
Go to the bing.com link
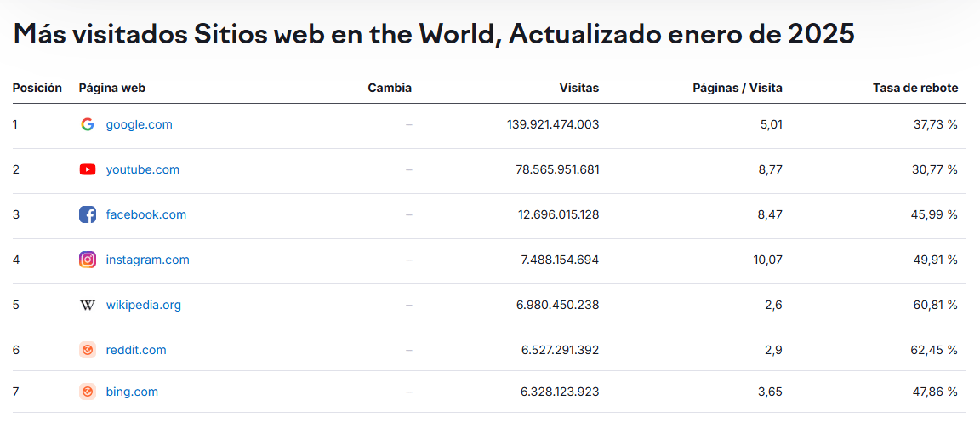[132, 392]
